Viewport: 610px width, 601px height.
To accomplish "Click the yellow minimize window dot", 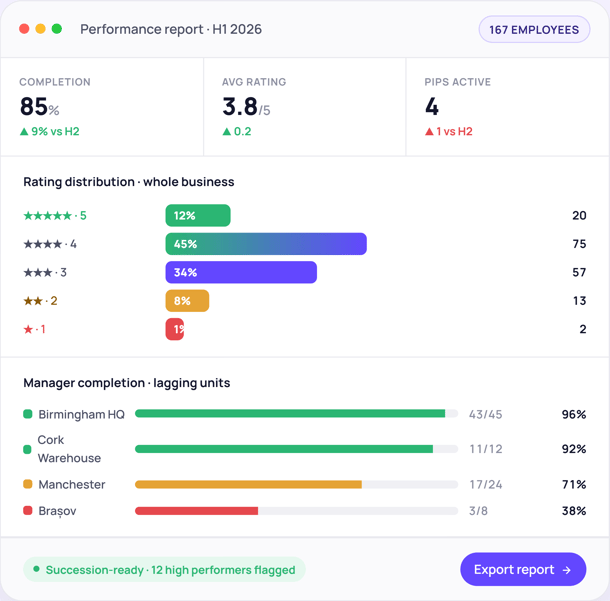I will (40, 29).
